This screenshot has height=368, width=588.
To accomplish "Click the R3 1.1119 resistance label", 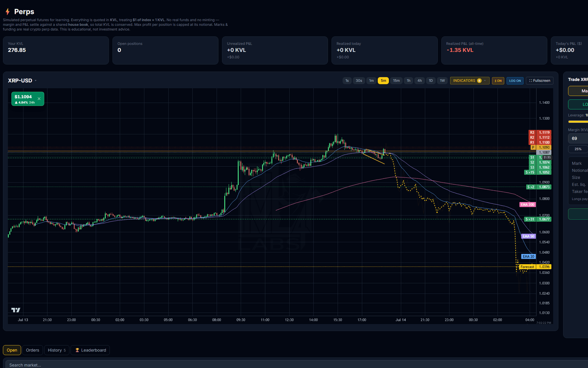I will pyautogui.click(x=540, y=132).
